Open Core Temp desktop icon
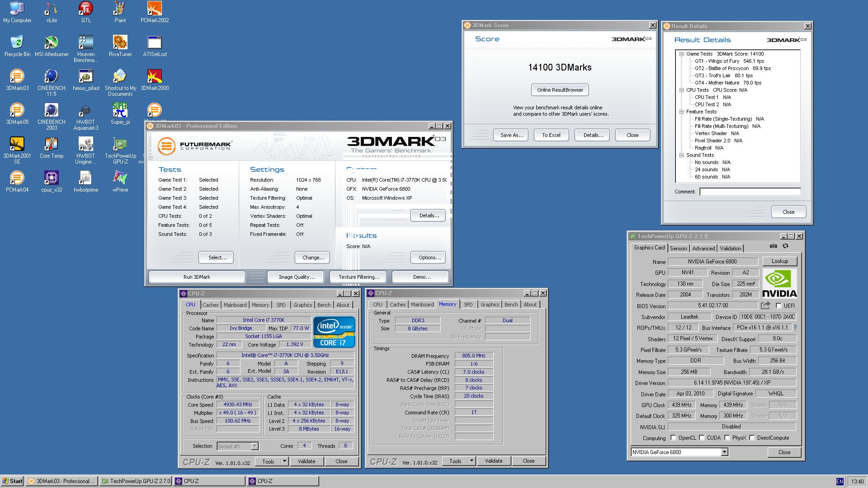Screen dimensions: 868x488 [x=52, y=148]
